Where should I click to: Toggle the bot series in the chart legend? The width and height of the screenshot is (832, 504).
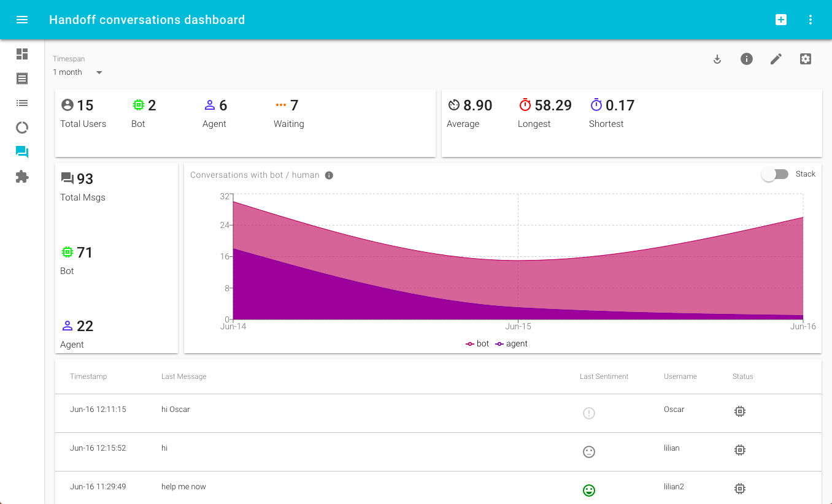[477, 343]
